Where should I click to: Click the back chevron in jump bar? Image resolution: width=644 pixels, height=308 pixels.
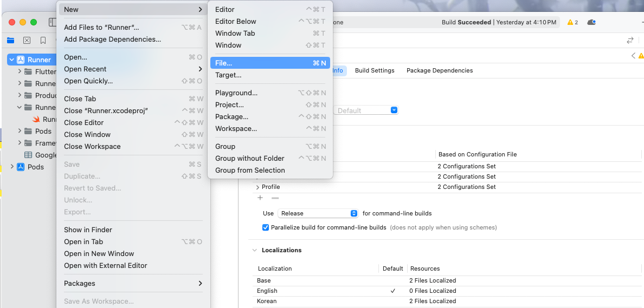[x=633, y=56]
